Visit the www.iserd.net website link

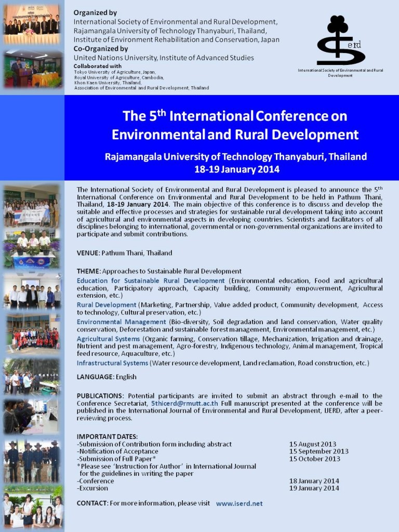point(239,503)
